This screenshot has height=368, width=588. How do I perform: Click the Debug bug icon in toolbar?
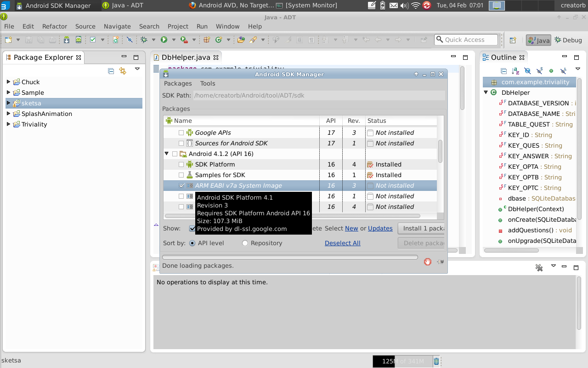(x=144, y=40)
